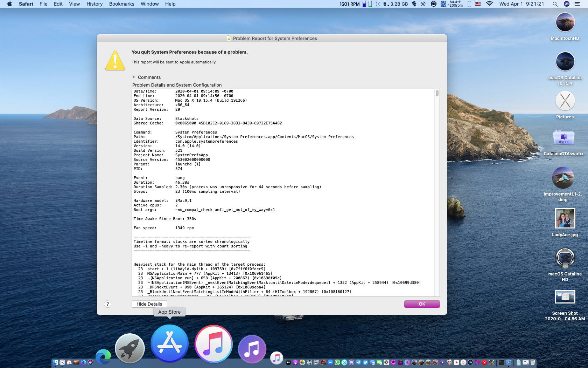Open the US flag input source menu
The width and height of the screenshot is (588, 368).
tap(478, 4)
